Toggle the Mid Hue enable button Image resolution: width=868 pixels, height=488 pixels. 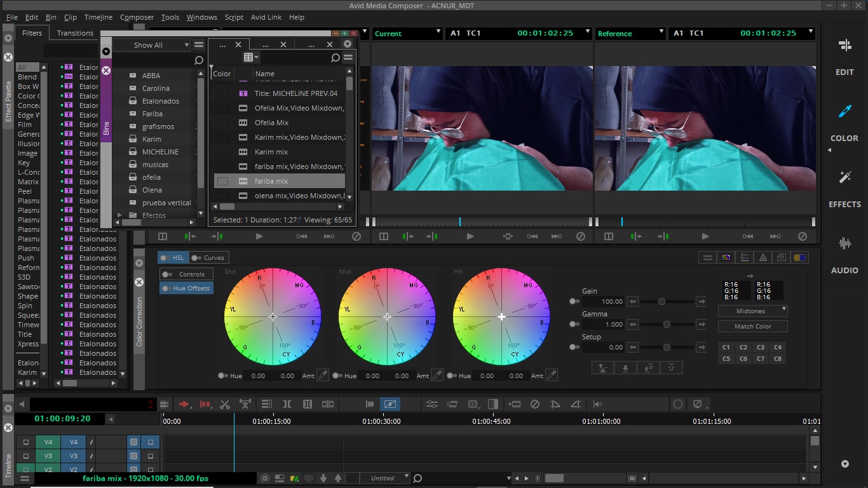tap(337, 376)
